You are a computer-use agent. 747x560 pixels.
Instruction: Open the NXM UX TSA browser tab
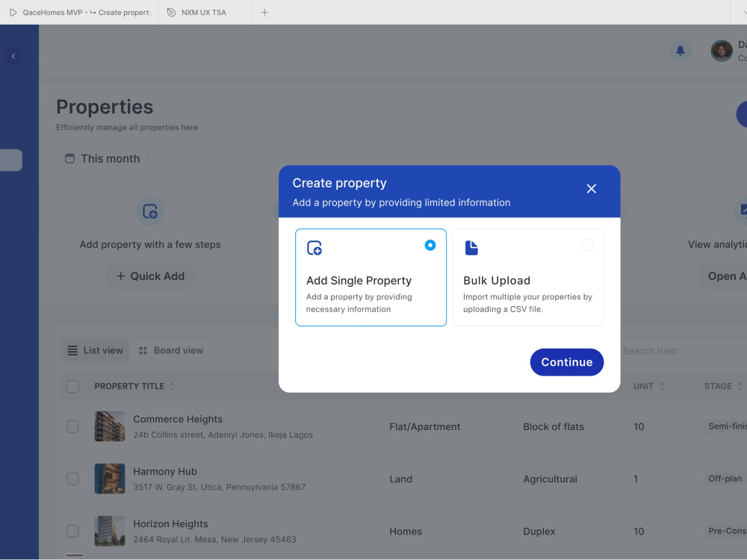[205, 13]
